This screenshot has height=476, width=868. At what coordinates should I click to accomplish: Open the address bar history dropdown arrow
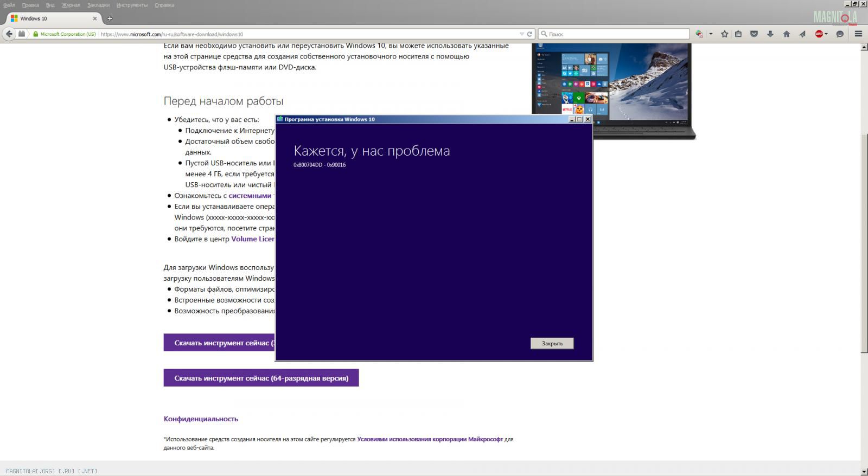(x=522, y=34)
